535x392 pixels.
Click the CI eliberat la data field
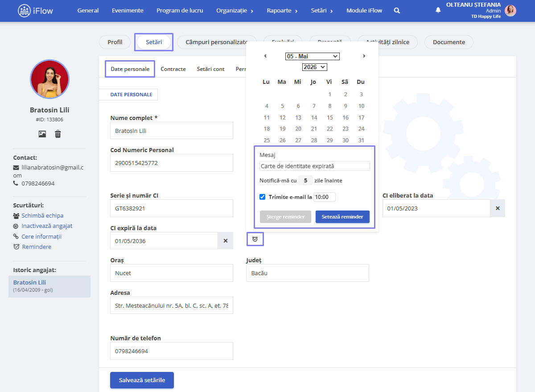tap(436, 208)
